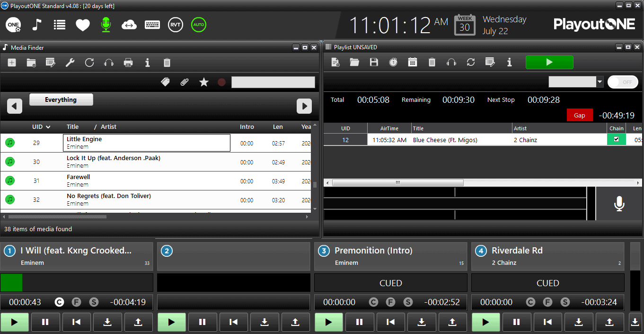Switch the OFF toggle in the Playlist panel
The height and width of the screenshot is (334, 644).
(623, 81)
